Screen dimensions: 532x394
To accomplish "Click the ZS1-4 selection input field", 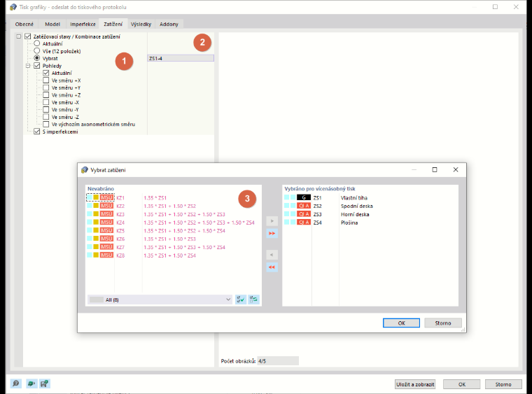I will pyautogui.click(x=181, y=58).
